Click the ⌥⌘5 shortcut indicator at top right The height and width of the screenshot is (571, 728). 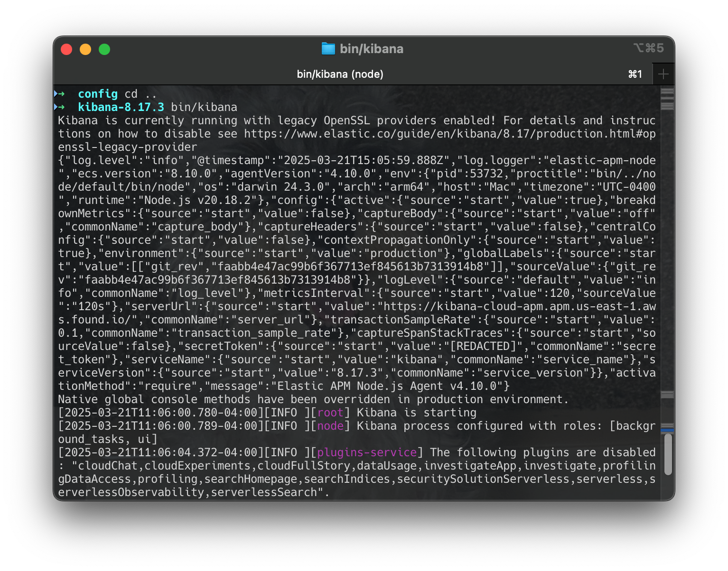click(649, 48)
